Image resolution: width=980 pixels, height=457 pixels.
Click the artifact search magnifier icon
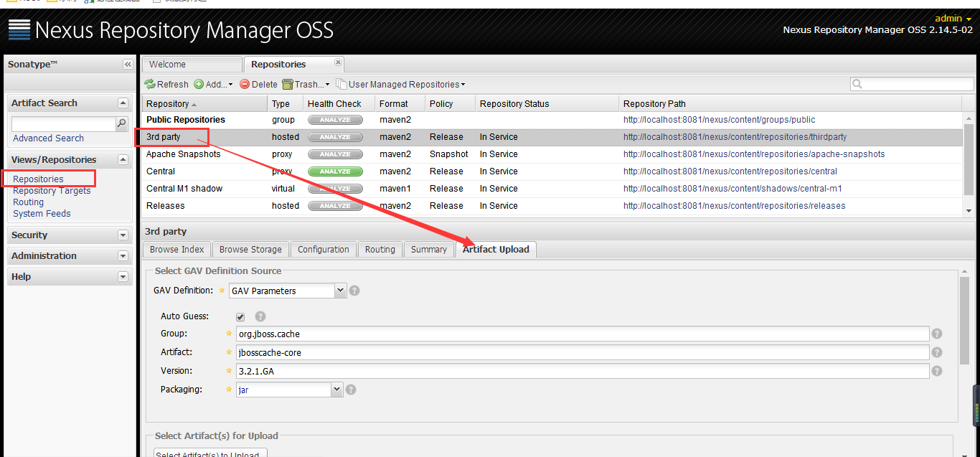(122, 123)
